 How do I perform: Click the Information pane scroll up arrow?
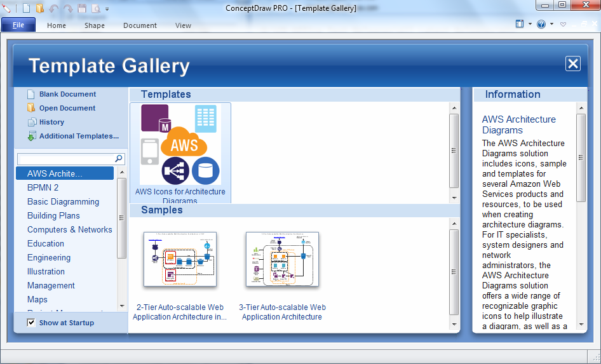click(x=581, y=108)
